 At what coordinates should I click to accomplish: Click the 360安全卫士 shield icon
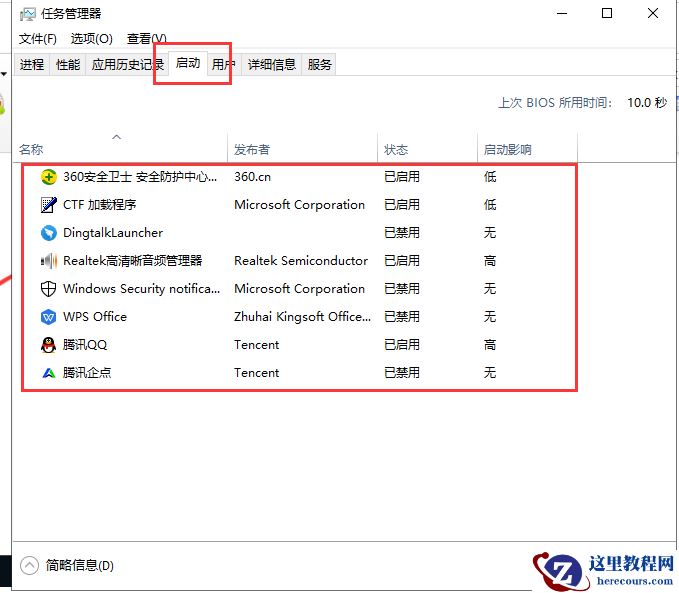(x=48, y=177)
